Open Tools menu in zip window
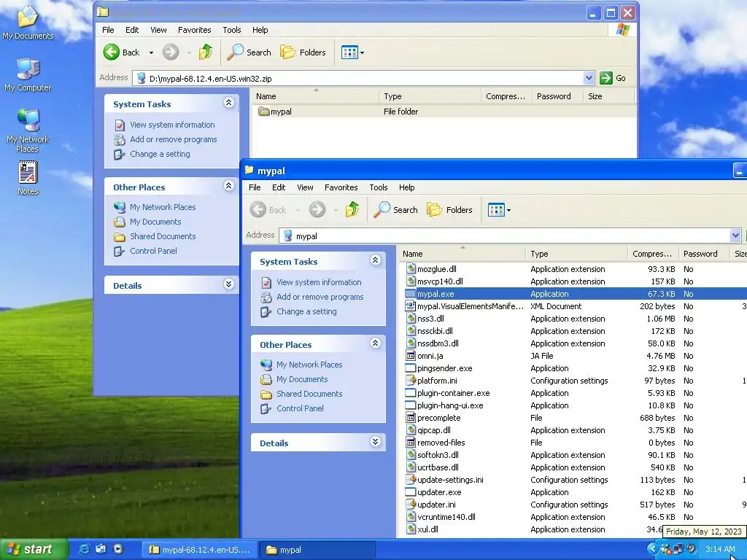Viewport: 747px width, 560px height. coord(231,29)
